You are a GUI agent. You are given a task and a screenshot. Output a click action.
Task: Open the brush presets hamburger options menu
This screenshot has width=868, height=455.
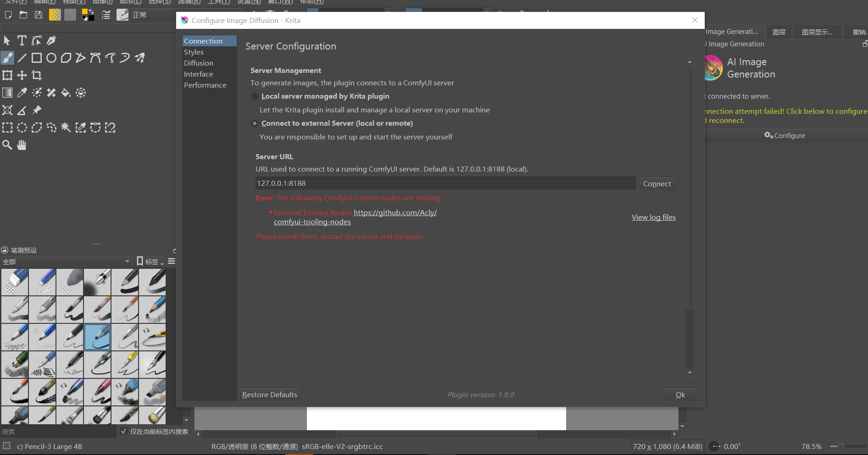(x=172, y=261)
